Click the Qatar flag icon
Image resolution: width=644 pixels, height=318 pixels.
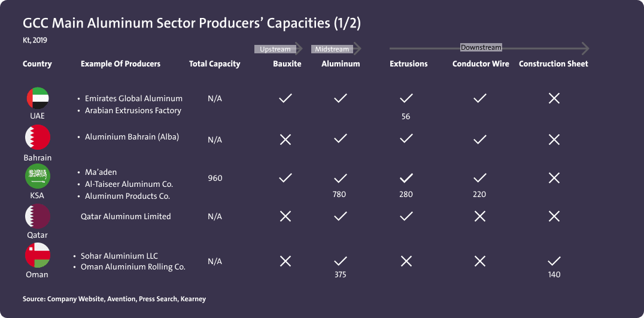pyautogui.click(x=38, y=216)
